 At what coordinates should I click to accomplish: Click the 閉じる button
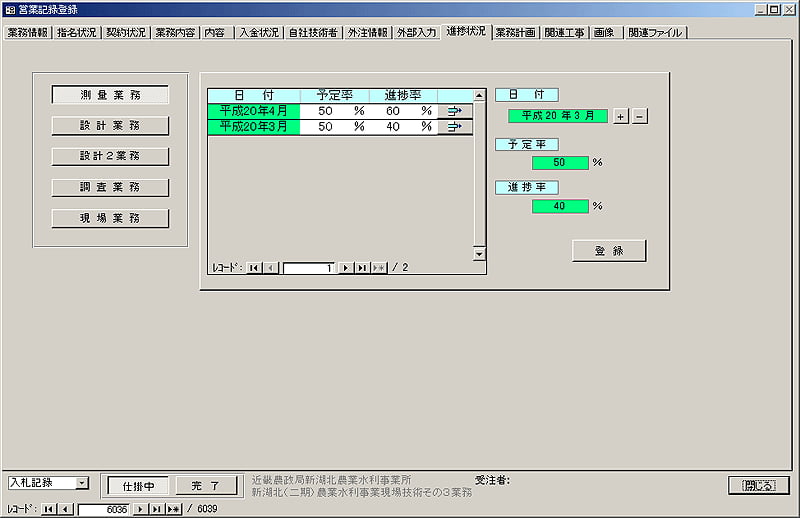pos(758,485)
